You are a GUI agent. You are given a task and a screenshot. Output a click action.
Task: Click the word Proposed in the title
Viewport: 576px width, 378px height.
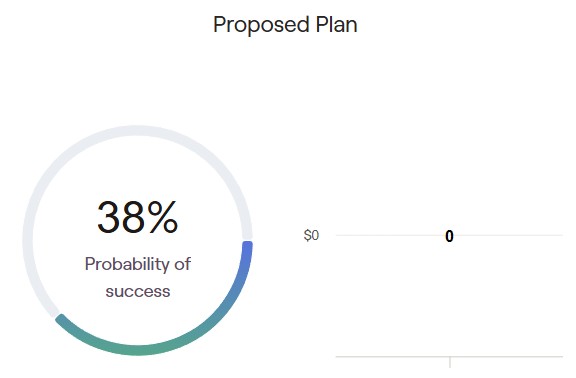(x=261, y=26)
